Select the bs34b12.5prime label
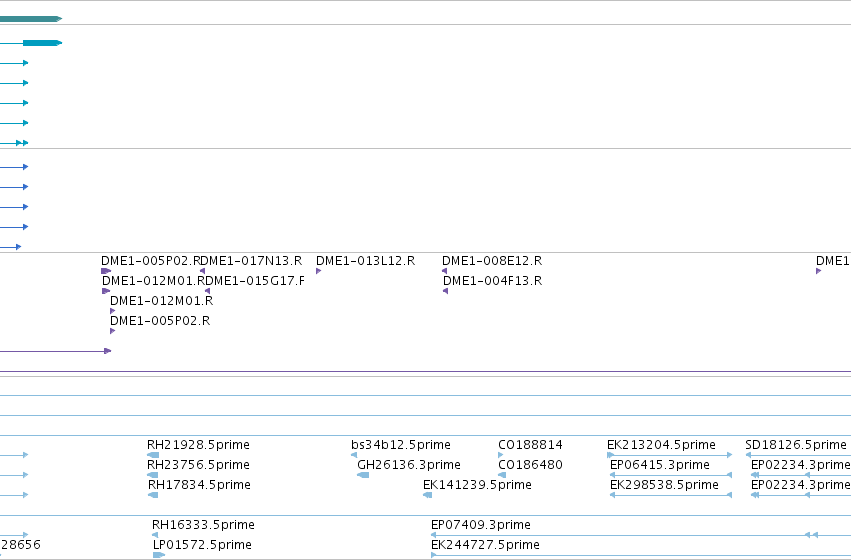The height and width of the screenshot is (560, 851). point(401,445)
